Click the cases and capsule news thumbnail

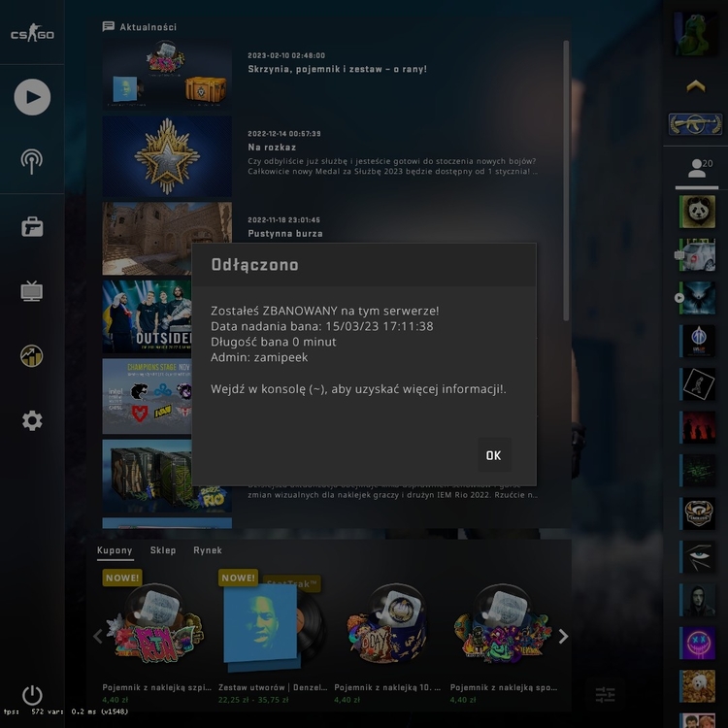[x=167, y=74]
